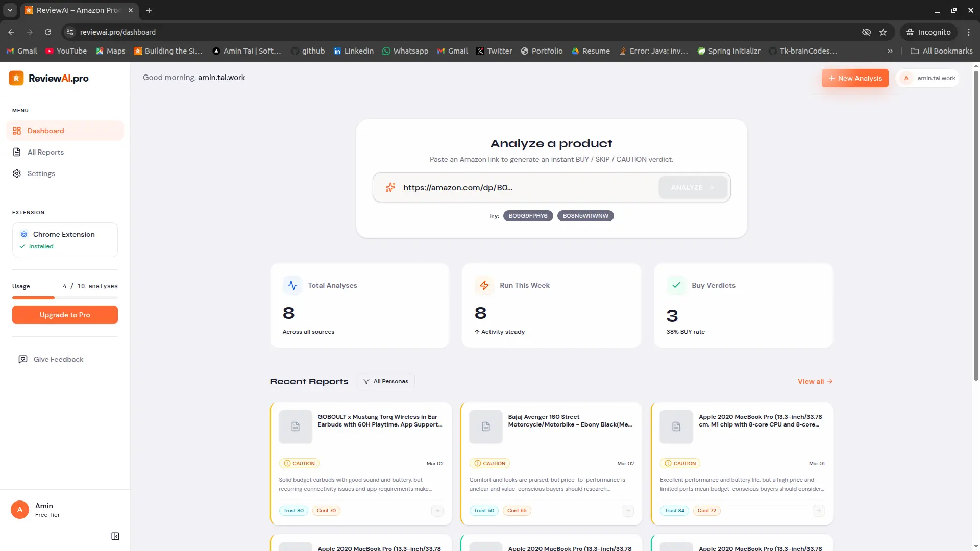Open Linkedin bookmark
The height and width of the screenshot is (551, 980).
(353, 51)
